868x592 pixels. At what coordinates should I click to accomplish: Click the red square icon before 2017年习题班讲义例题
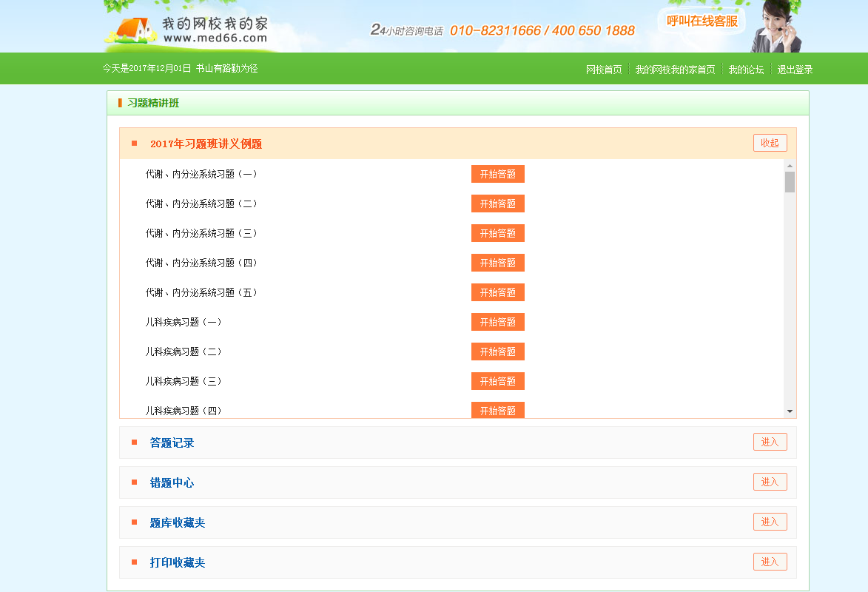135,142
